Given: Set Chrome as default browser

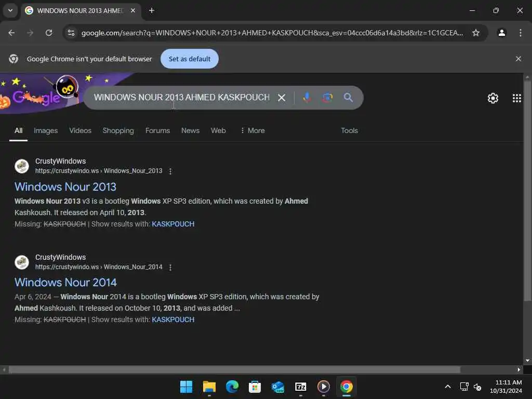Looking at the screenshot, I should point(189,59).
